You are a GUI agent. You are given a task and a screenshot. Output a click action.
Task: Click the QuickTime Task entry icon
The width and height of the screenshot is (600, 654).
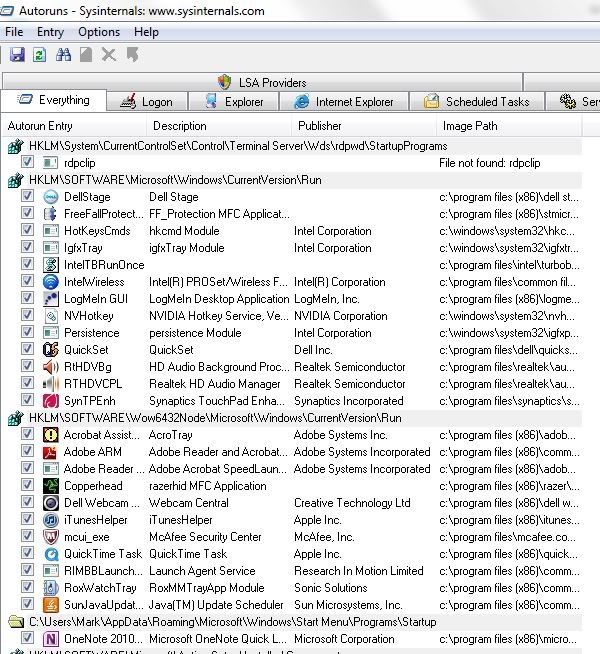(51, 554)
